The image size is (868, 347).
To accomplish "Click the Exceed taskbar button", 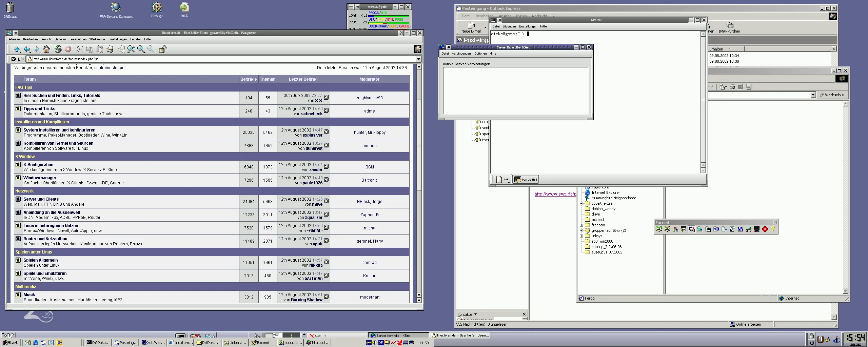I will (262, 343).
